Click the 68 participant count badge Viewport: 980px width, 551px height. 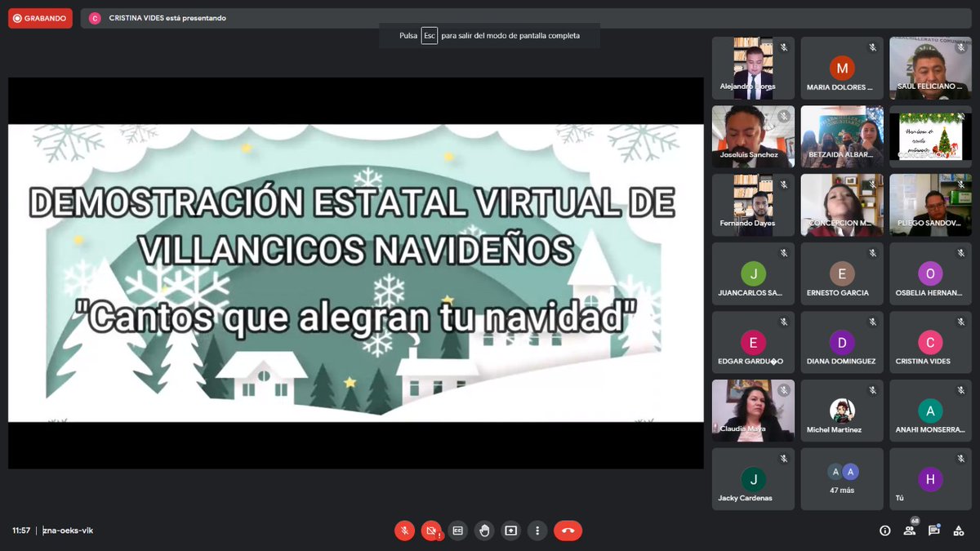(915, 521)
